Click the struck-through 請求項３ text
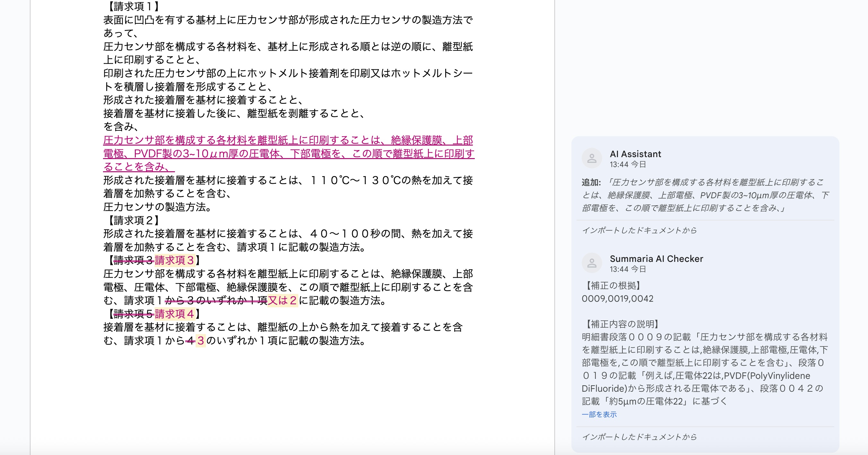 (x=134, y=260)
